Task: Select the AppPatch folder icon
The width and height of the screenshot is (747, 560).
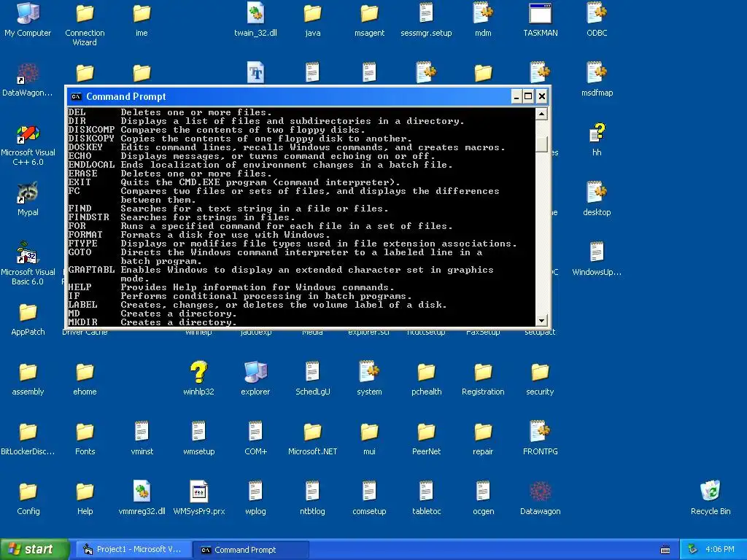Action: click(28, 312)
